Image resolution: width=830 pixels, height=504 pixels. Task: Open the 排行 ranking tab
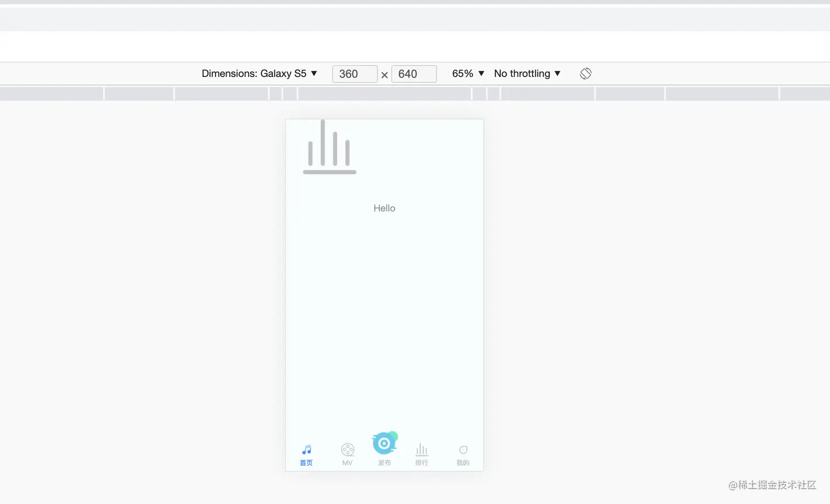pos(422,455)
